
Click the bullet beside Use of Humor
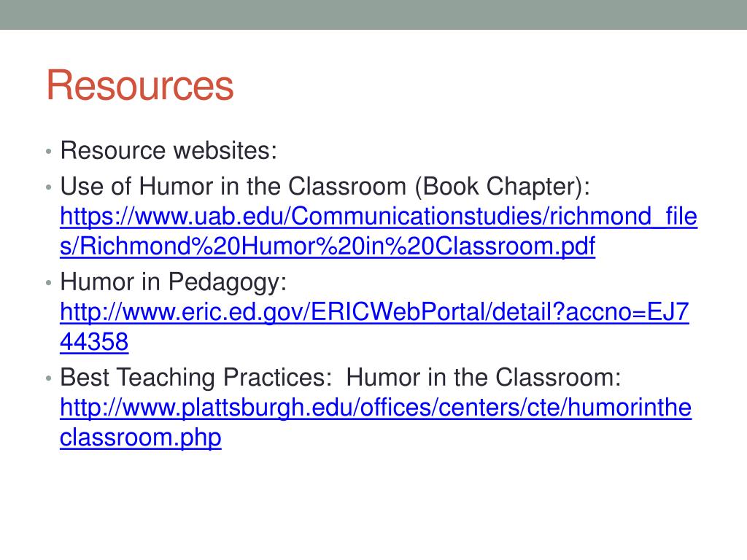click(x=49, y=187)
